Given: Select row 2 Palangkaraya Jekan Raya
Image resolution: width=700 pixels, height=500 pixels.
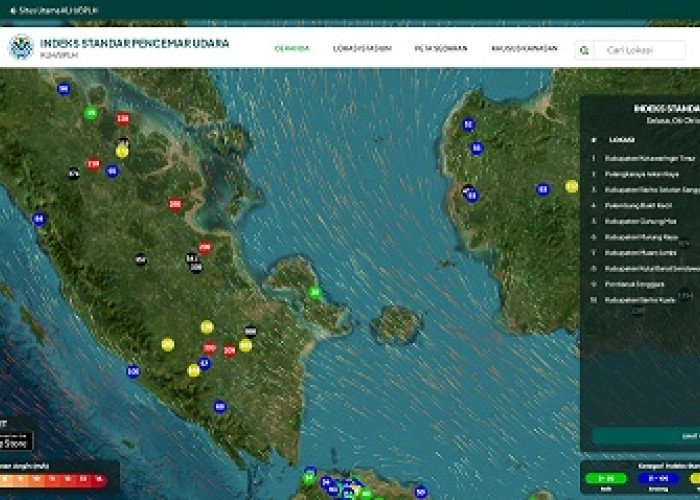Looking at the screenshot, I should [644, 174].
